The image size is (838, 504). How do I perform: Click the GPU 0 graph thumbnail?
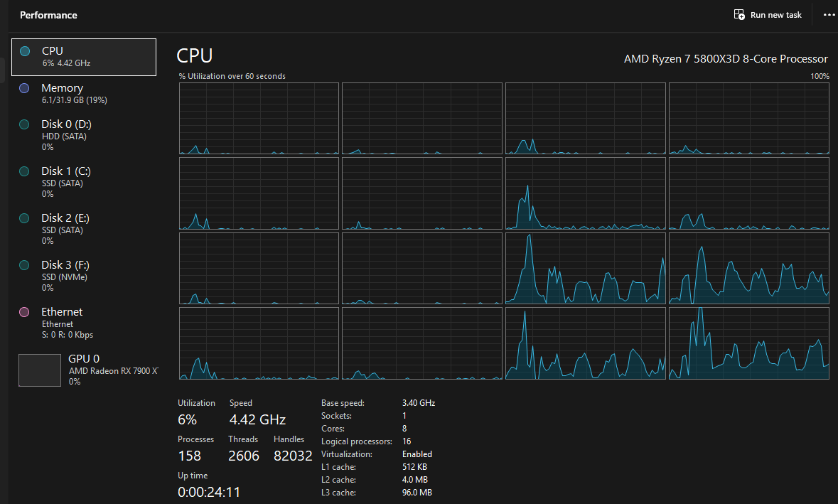point(40,370)
